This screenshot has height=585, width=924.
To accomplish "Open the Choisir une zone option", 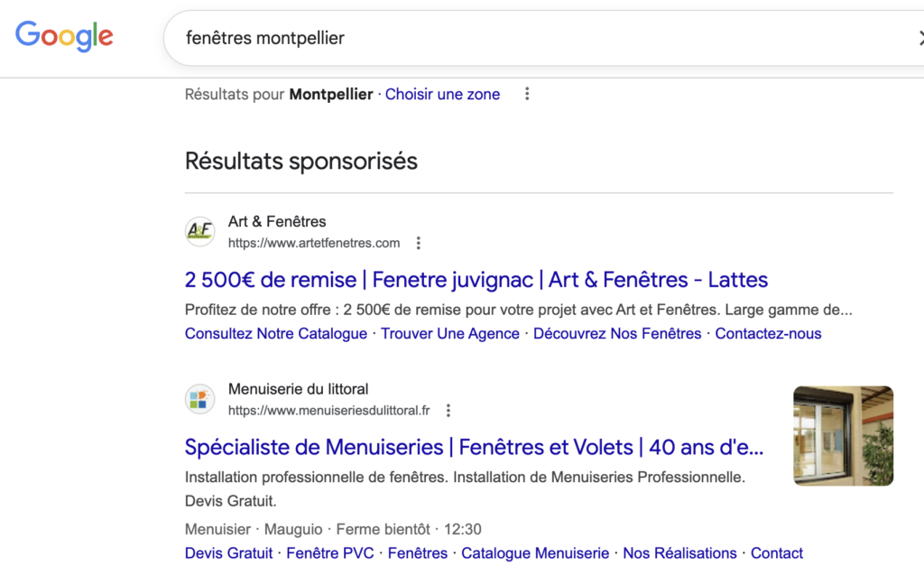I will (442, 94).
